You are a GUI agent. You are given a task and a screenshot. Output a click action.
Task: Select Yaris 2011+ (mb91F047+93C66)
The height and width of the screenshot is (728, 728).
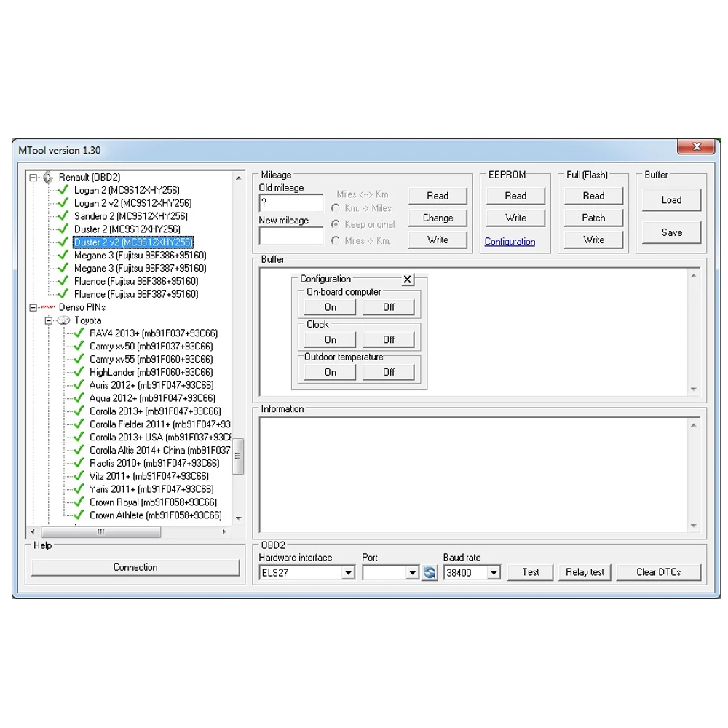coord(151,489)
